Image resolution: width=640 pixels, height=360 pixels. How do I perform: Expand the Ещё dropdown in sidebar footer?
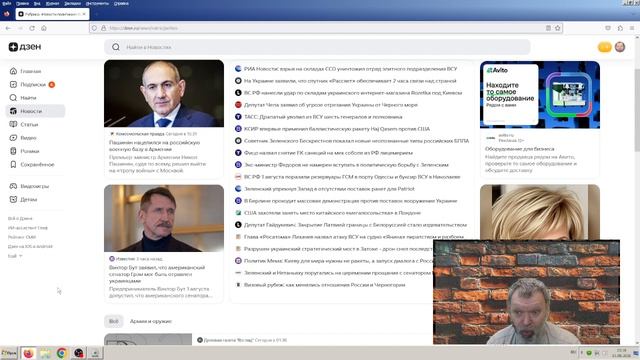click(15, 256)
